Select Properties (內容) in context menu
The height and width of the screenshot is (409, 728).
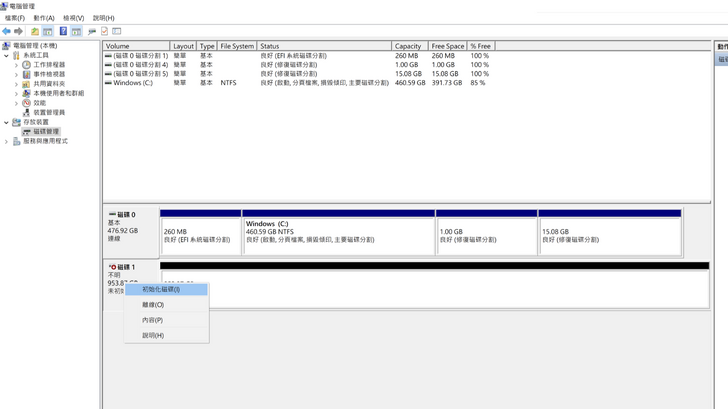pos(152,320)
